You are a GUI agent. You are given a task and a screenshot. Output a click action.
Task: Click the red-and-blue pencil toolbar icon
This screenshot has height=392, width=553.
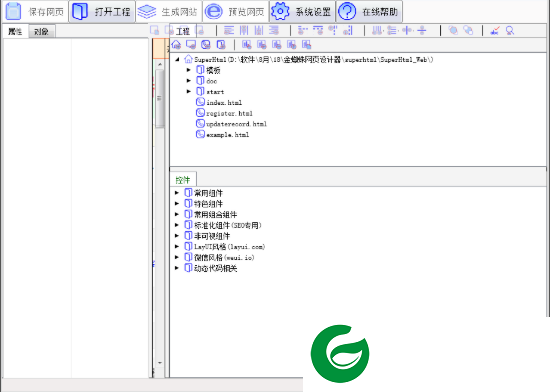[495, 31]
